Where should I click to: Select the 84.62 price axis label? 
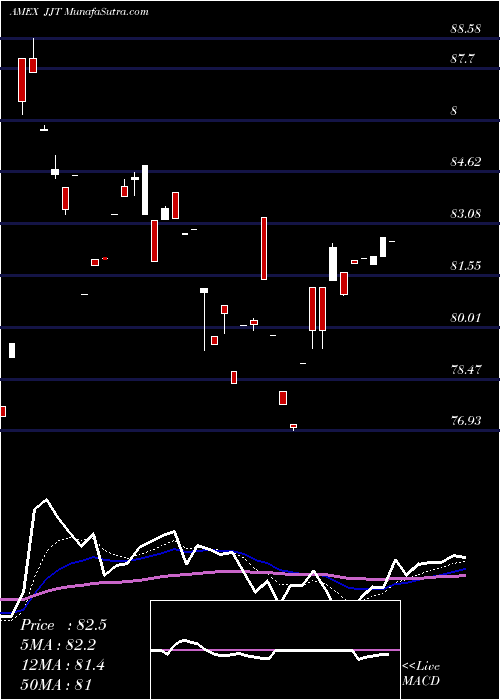[466, 162]
